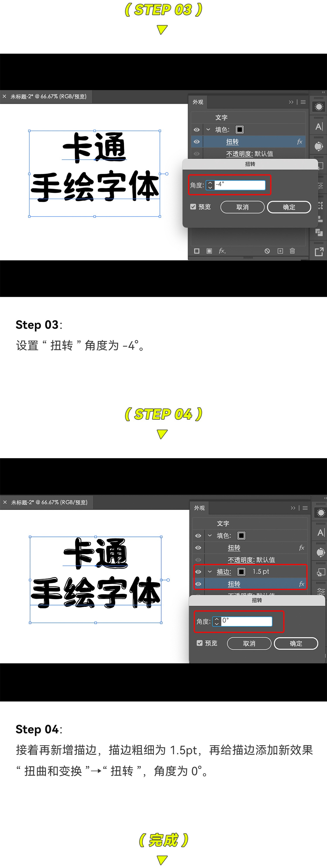Viewport: 327px width, 868px height.
Task: Click 角度 stepper arrows in Step 04 dialog
Action: pyautogui.click(x=217, y=622)
